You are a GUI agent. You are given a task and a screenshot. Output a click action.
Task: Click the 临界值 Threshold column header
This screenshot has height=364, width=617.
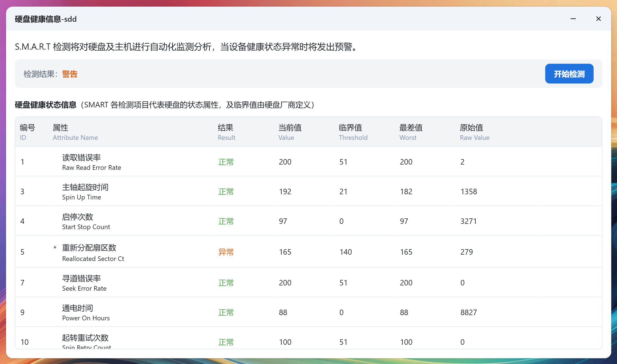tap(353, 132)
